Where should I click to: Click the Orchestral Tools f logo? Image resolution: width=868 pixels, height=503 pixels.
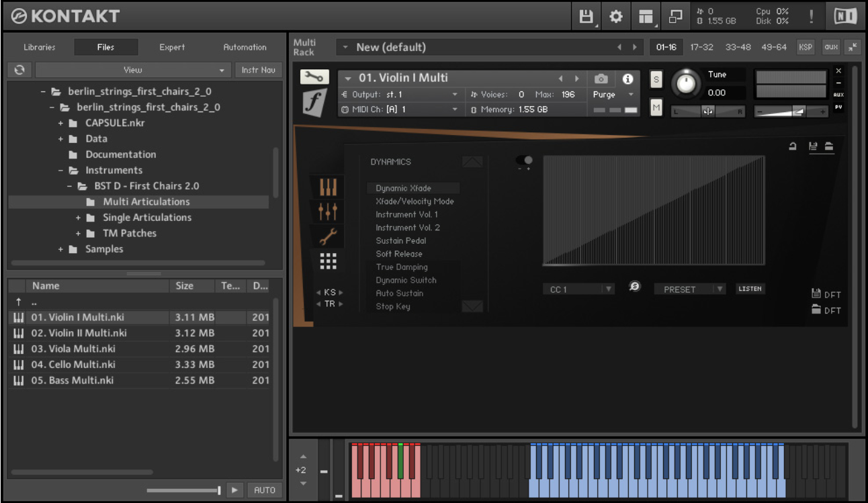[x=315, y=103]
